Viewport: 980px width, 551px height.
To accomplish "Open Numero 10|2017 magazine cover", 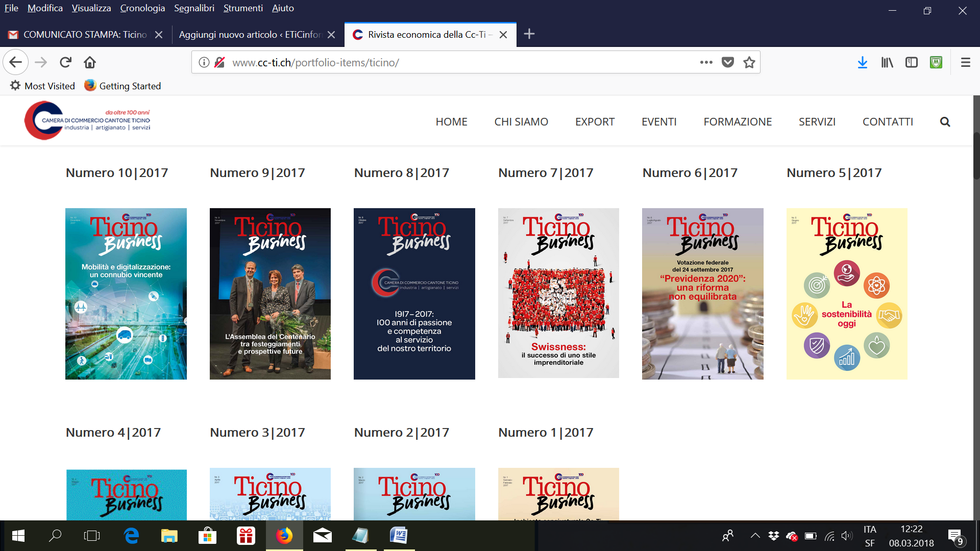I will pyautogui.click(x=126, y=293).
